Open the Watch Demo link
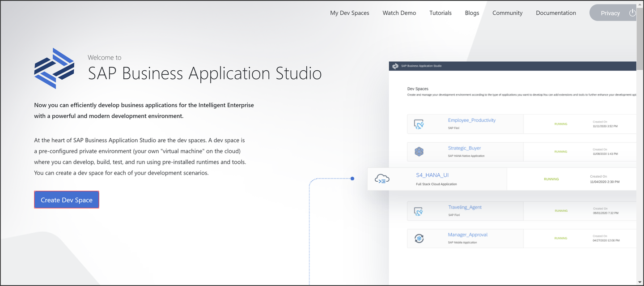Image resolution: width=644 pixels, height=286 pixels. pyautogui.click(x=399, y=13)
